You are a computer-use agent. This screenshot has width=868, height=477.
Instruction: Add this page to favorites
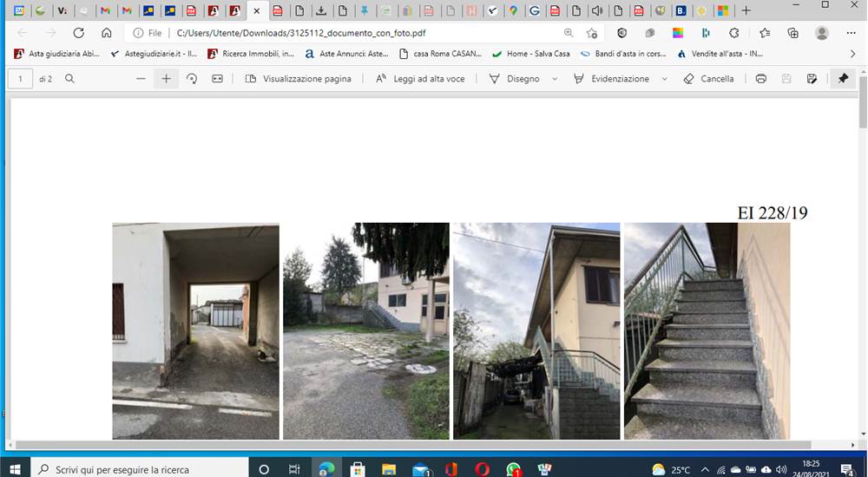[x=592, y=33]
